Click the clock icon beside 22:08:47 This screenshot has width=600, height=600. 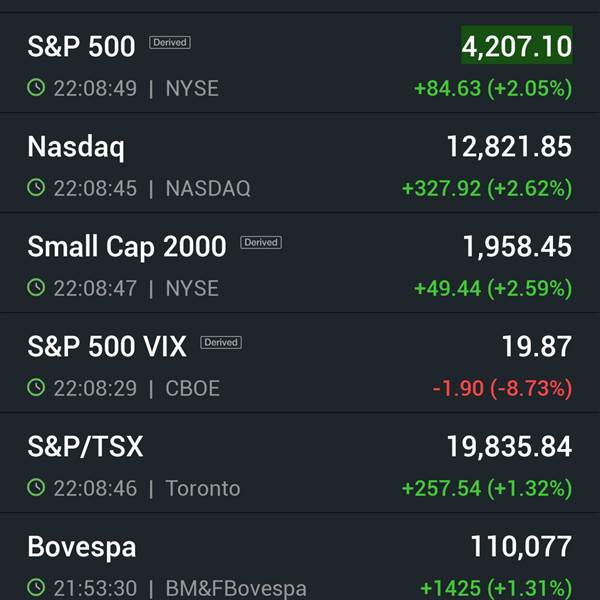(x=36, y=287)
